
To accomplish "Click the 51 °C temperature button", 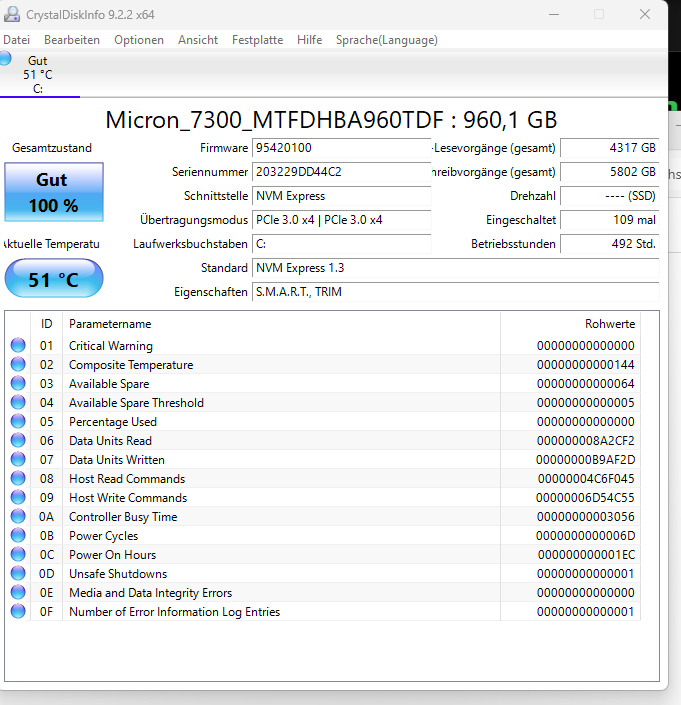I will [54, 278].
